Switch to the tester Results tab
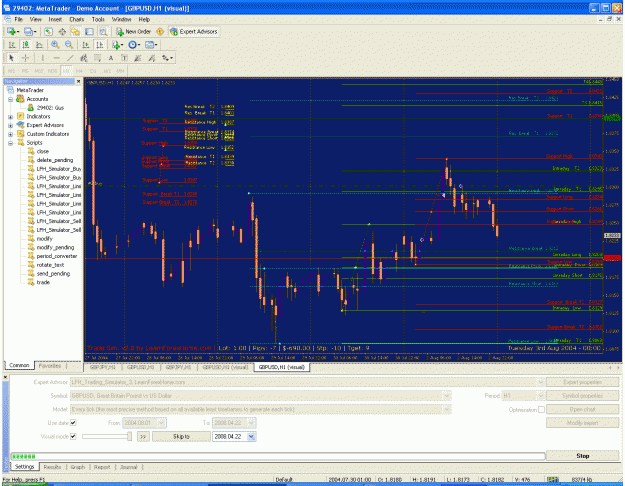Viewport: 625px width, 486px height. [52, 467]
